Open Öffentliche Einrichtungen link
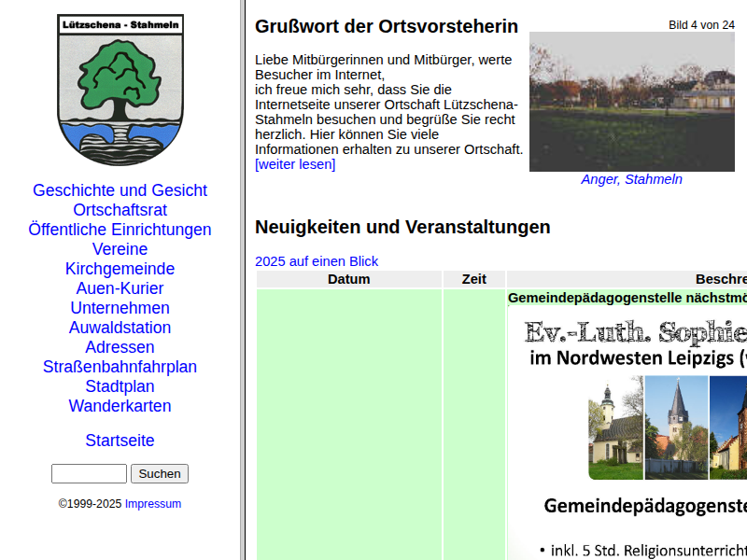747x560 pixels. click(120, 230)
